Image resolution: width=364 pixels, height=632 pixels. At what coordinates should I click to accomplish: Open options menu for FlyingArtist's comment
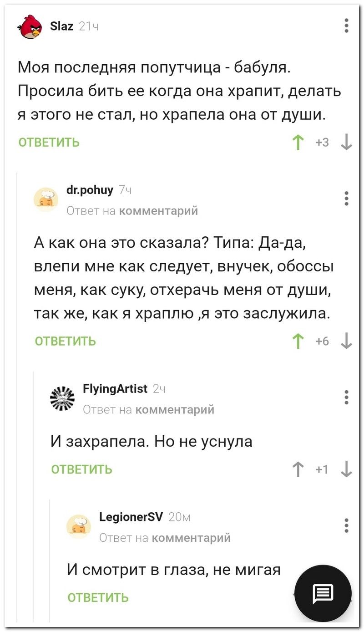[x=347, y=397]
